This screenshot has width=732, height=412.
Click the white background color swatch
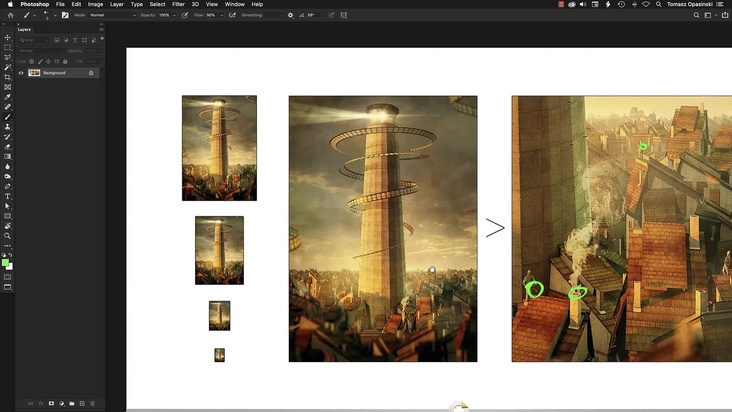coord(11,267)
